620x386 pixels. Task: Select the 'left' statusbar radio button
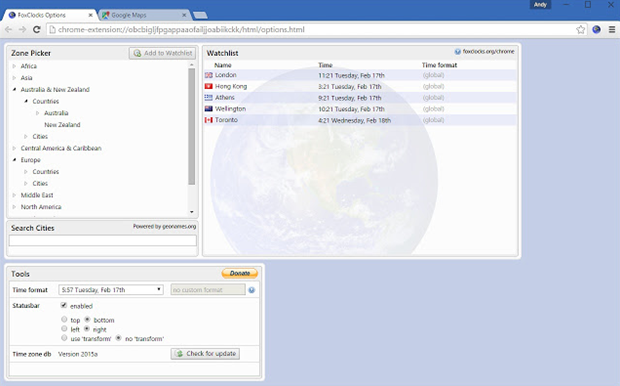click(x=64, y=329)
